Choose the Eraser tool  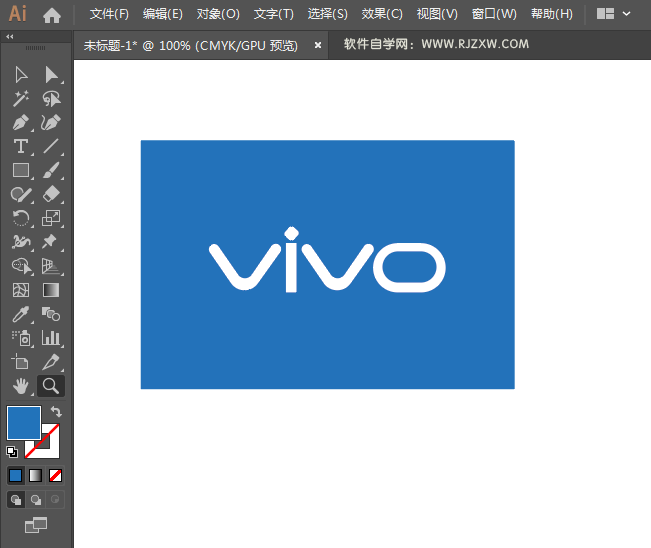[51, 194]
